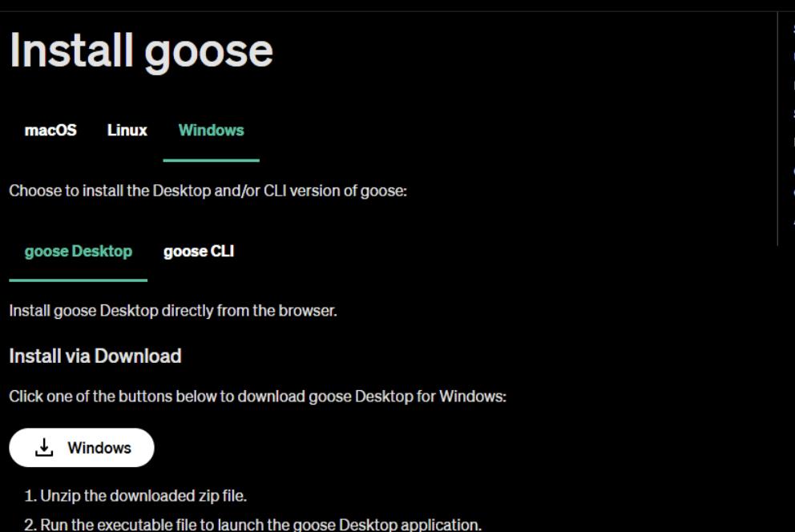Click the 'Click one of the buttons below' sentence
The image size is (795, 532).
257,397
